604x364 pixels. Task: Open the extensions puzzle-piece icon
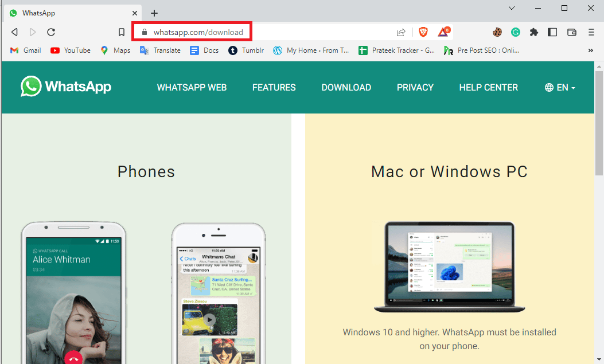pyautogui.click(x=534, y=33)
